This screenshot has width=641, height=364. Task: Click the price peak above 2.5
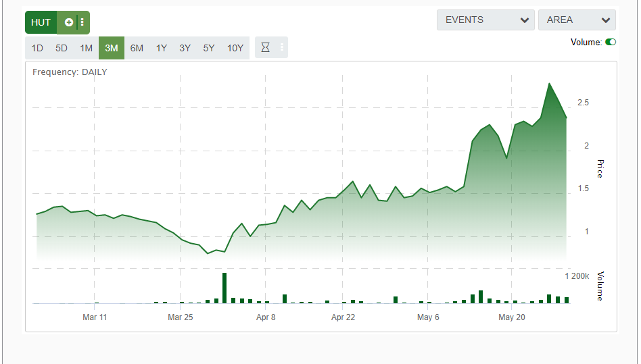(x=549, y=84)
